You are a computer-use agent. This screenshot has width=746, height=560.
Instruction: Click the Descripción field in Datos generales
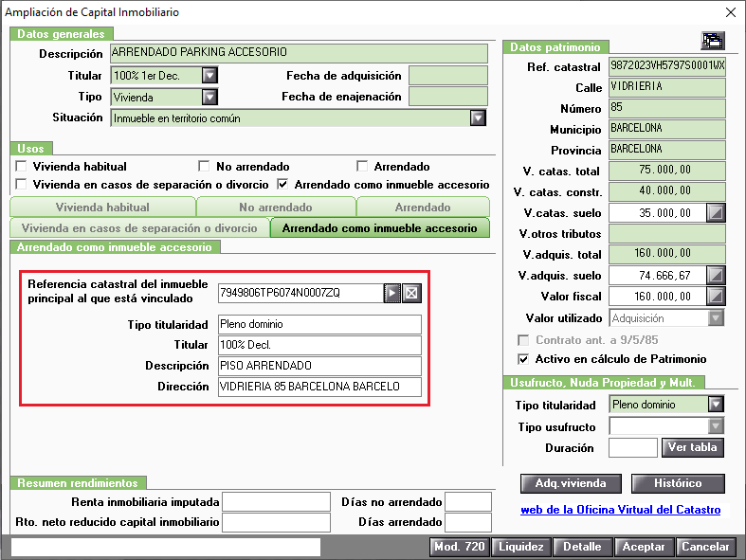coord(299,53)
